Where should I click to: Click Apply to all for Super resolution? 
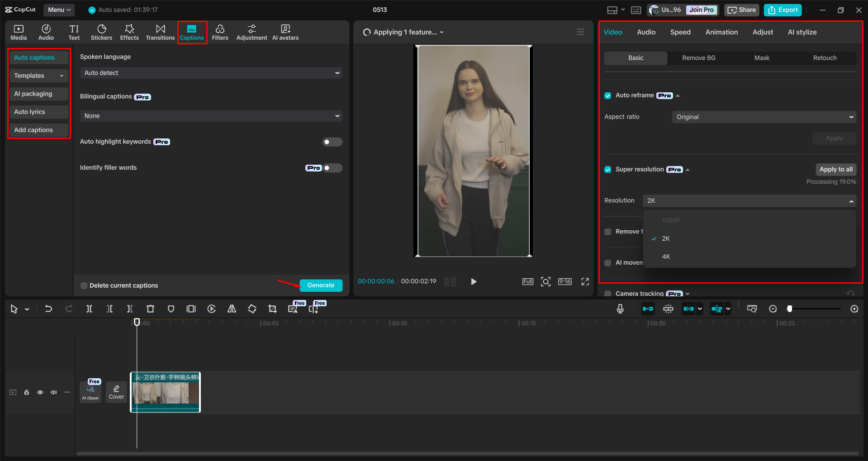point(835,169)
